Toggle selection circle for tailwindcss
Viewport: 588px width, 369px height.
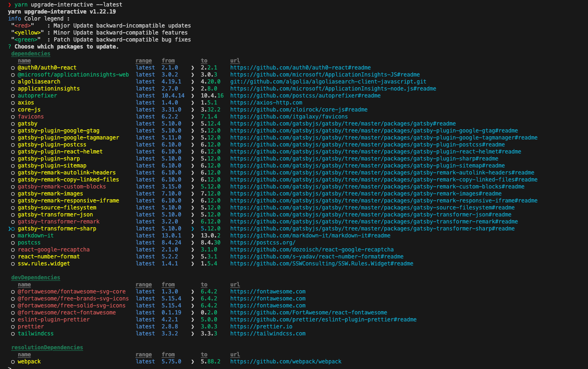coord(13,334)
